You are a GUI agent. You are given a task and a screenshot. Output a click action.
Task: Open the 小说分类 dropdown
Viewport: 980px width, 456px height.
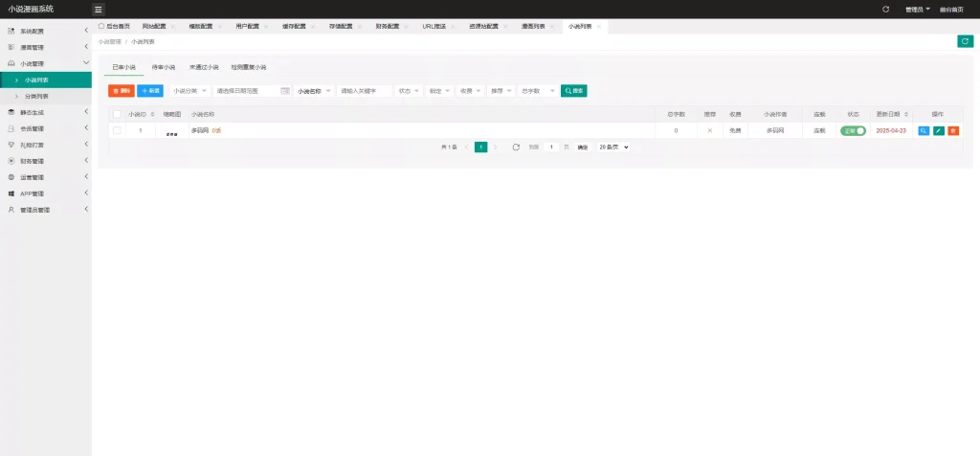pos(189,91)
